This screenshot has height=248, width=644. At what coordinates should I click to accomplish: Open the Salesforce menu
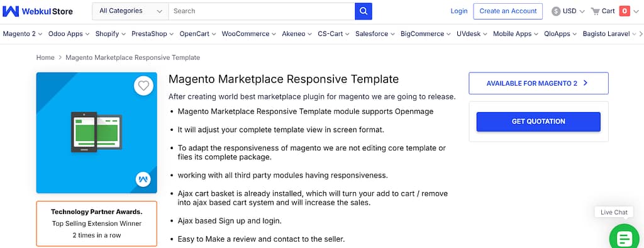(375, 34)
